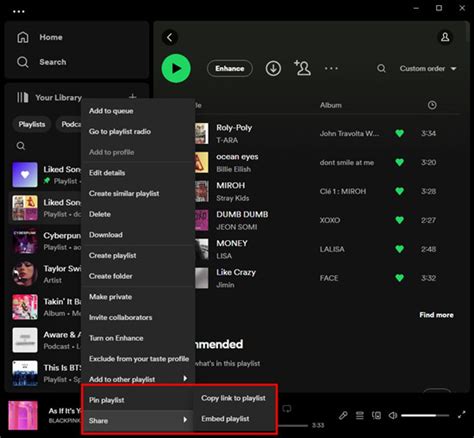Download the playlist via download icon
Viewport: 474px width, 438px height.
pyautogui.click(x=273, y=68)
